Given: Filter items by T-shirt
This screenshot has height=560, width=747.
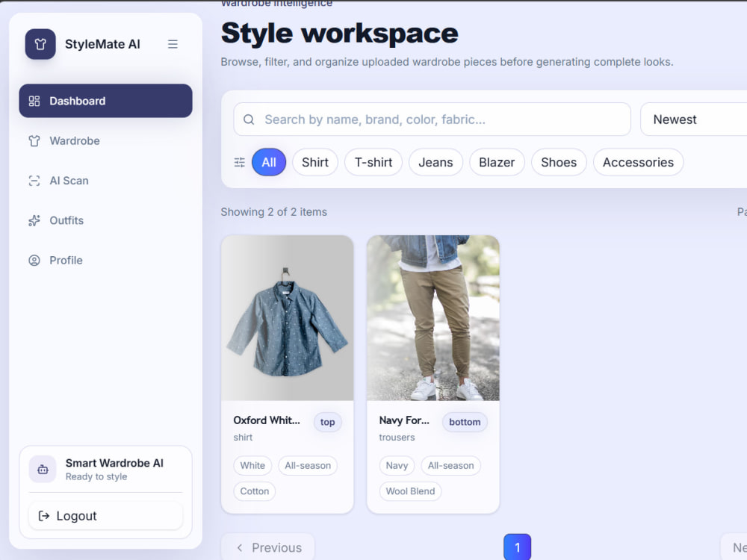Looking at the screenshot, I should [x=373, y=162].
